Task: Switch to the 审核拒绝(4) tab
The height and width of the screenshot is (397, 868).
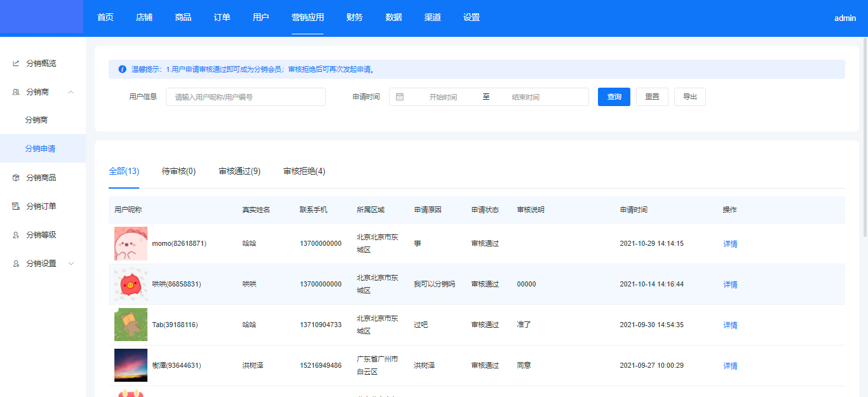Action: coord(304,172)
